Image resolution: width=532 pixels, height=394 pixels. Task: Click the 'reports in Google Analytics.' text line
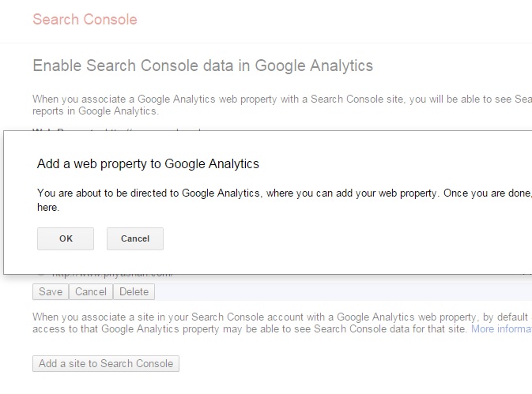click(x=96, y=112)
